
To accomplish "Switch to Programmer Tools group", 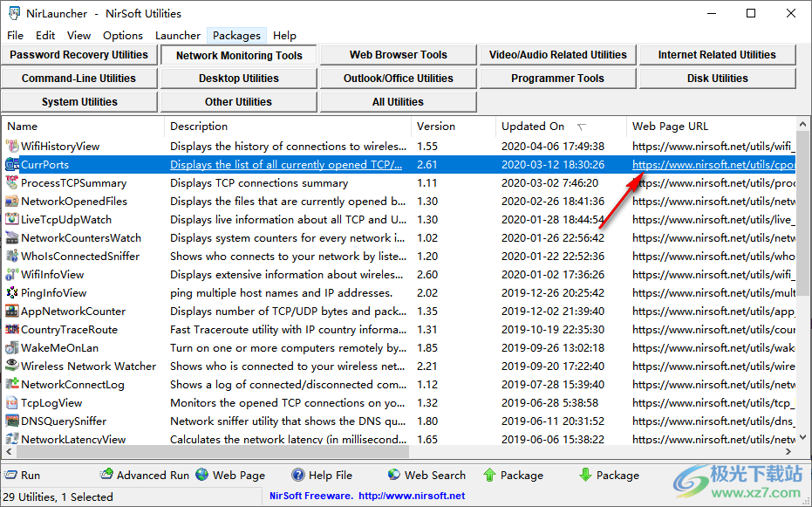I will coord(557,79).
